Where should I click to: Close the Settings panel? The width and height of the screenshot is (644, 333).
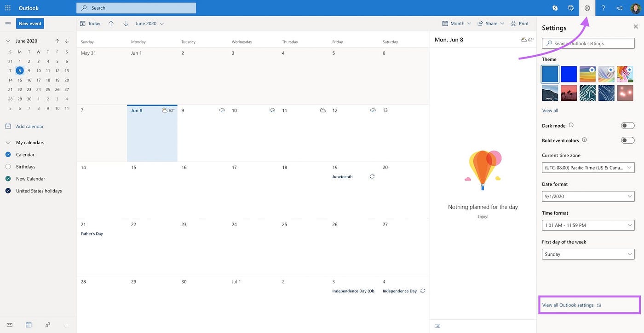[636, 27]
